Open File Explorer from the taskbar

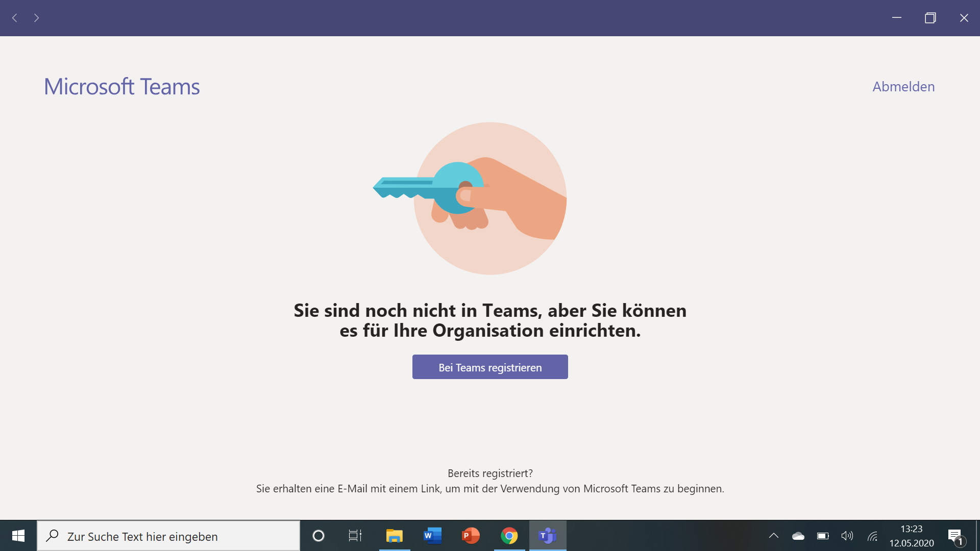[395, 536]
